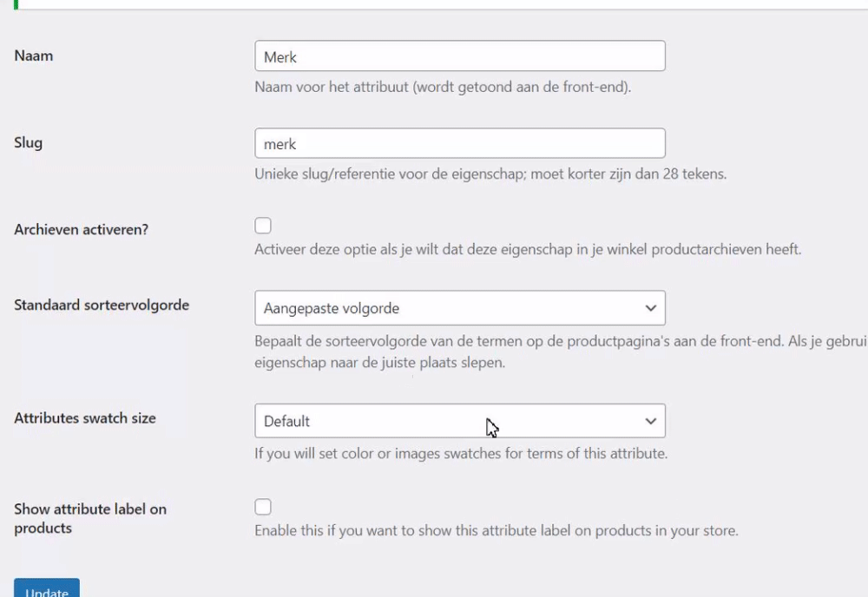Click the Enable this attribute label description
This screenshot has height=597, width=868.
(x=496, y=530)
